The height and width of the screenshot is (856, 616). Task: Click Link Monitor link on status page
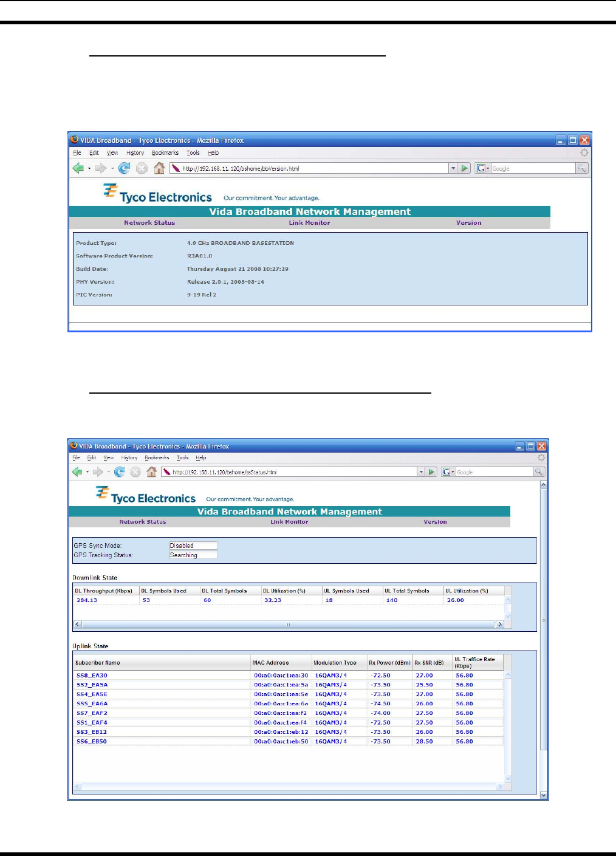289,522
